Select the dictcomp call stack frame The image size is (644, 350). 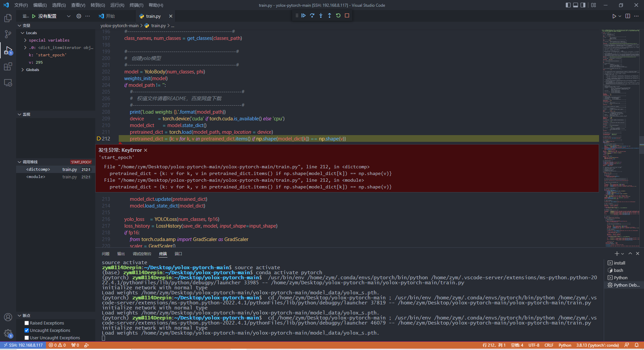56,170
